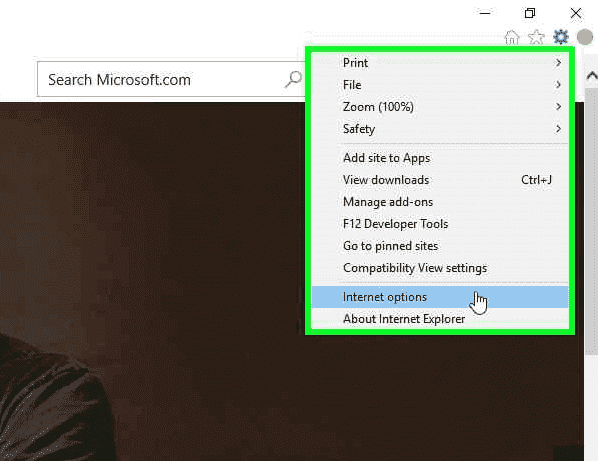The height and width of the screenshot is (461, 599).
Task: Restore down the browser window
Action: click(x=530, y=13)
